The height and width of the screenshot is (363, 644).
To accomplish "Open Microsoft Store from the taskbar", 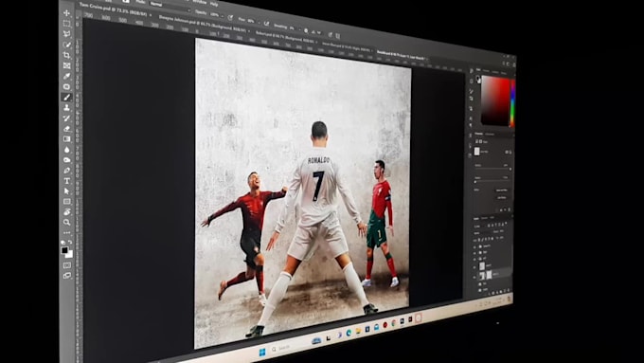I will 367,329.
